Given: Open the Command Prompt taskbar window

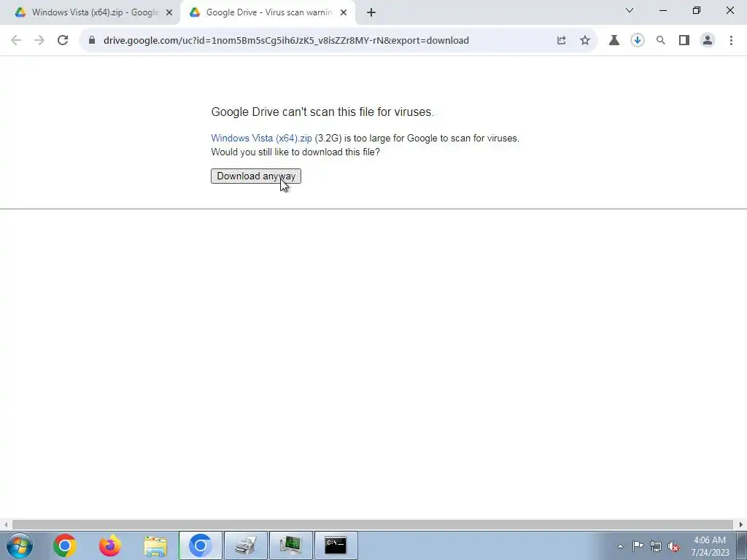Looking at the screenshot, I should point(336,545).
